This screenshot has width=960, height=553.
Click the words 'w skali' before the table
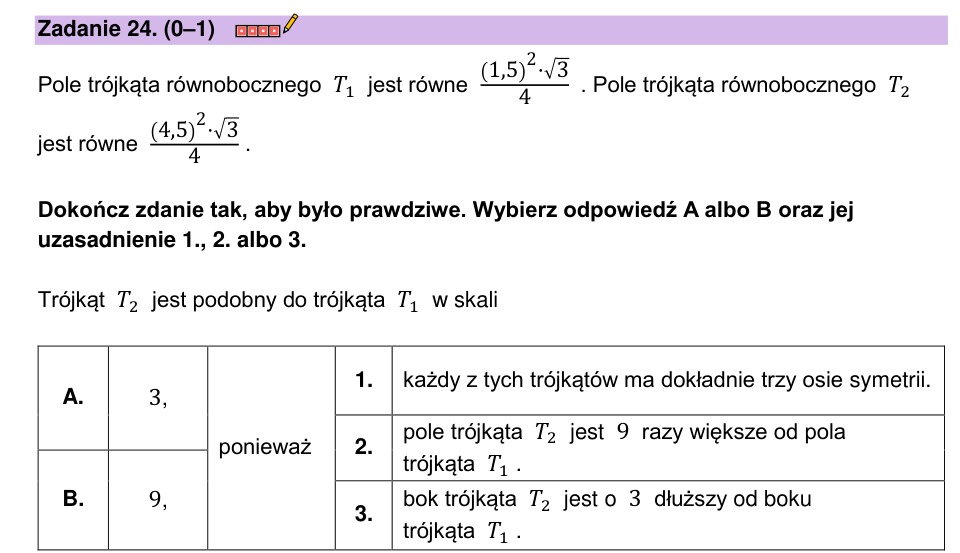pyautogui.click(x=465, y=300)
